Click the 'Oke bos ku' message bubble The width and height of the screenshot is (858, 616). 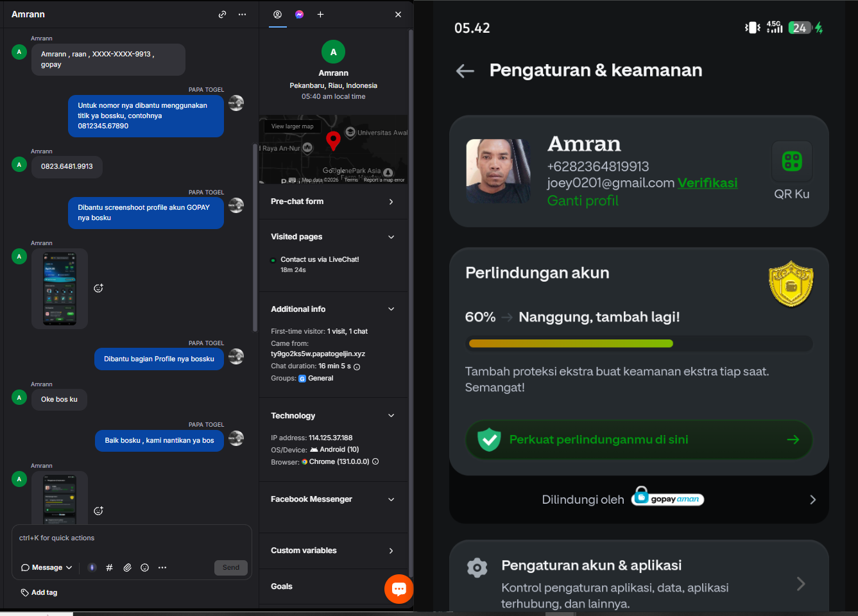point(59,400)
